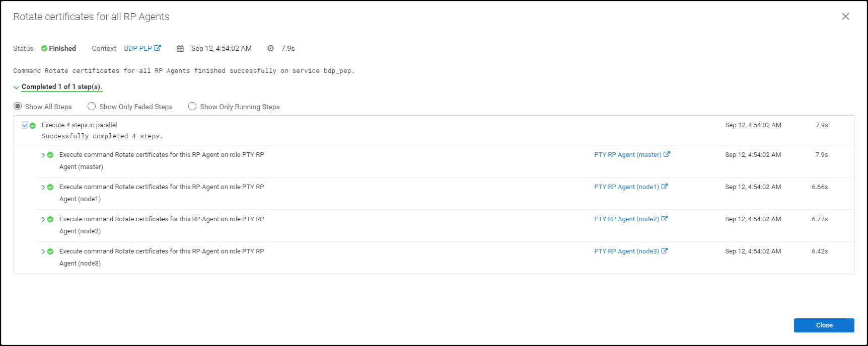The width and height of the screenshot is (868, 346).
Task: Collapse the Completed 1 of 1 step(s) section
Action: tap(17, 88)
